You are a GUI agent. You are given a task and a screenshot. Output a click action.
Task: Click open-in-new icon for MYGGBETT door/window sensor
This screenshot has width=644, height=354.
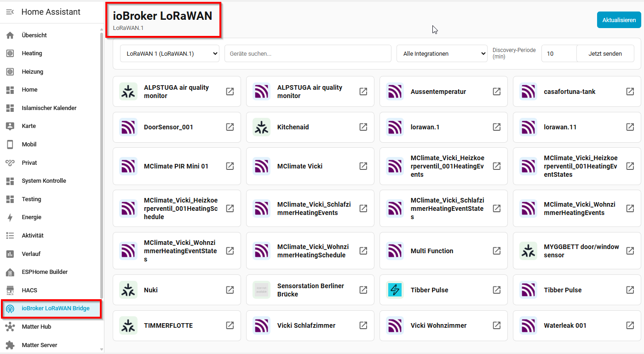pos(630,251)
